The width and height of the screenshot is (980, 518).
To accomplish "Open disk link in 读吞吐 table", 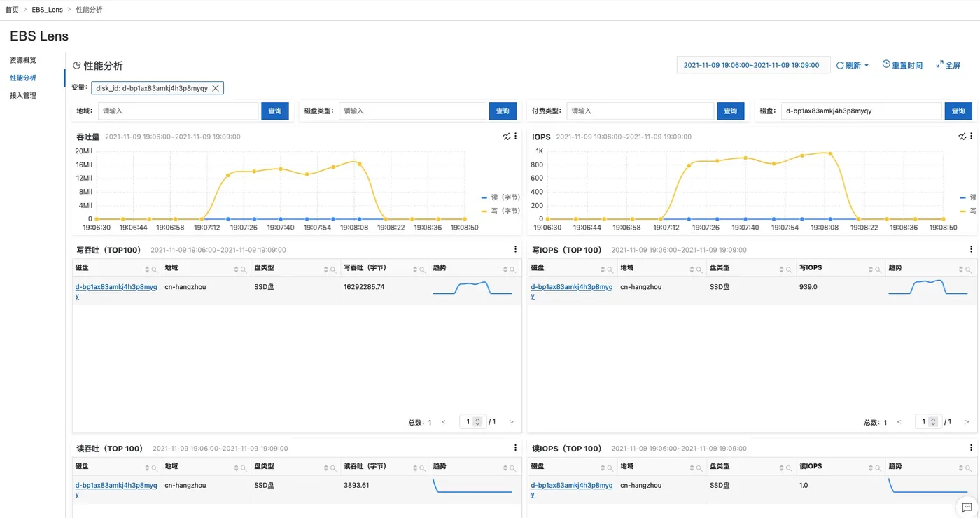I will 116,489.
